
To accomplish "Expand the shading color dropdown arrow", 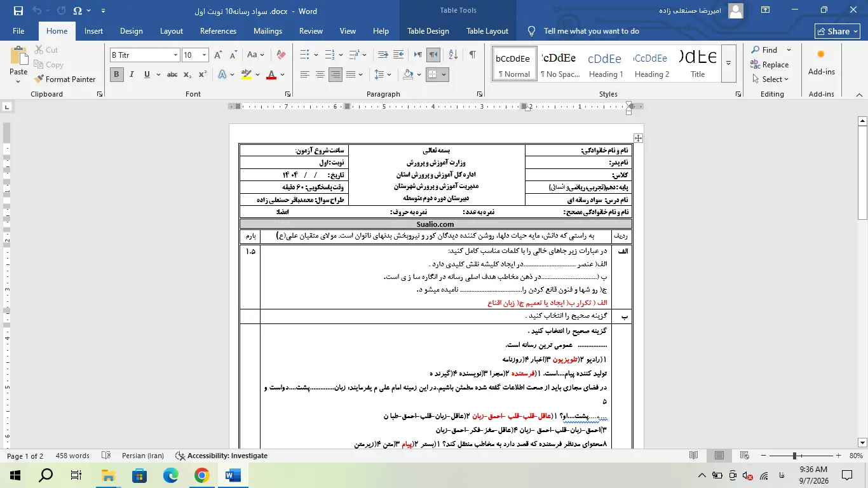I will click(419, 74).
